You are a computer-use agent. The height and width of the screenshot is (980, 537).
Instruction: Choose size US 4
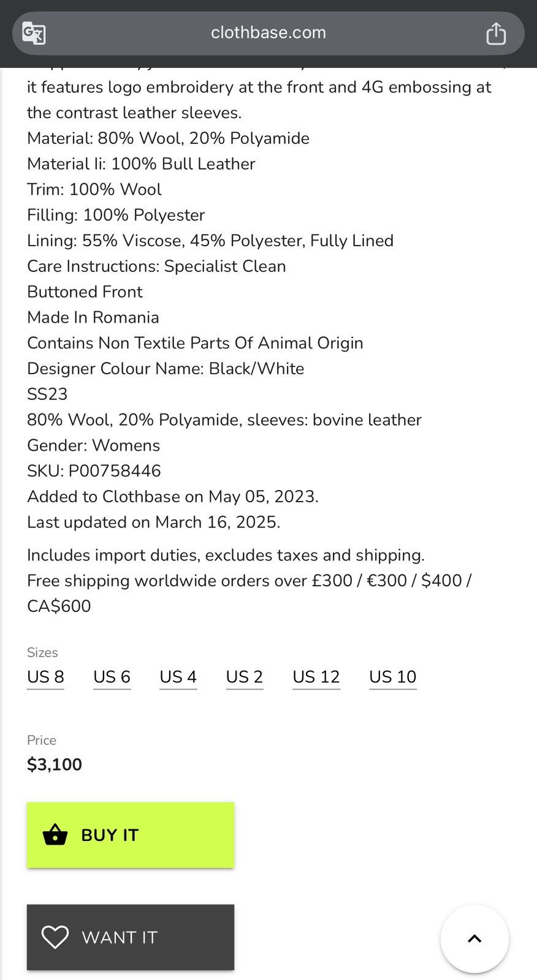click(178, 677)
